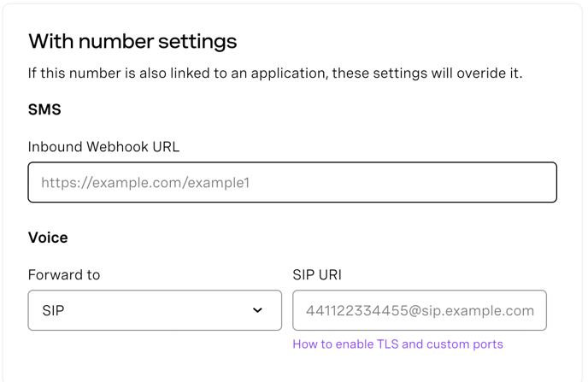
Task: Select the SIP value text in combo box
Action: point(53,311)
